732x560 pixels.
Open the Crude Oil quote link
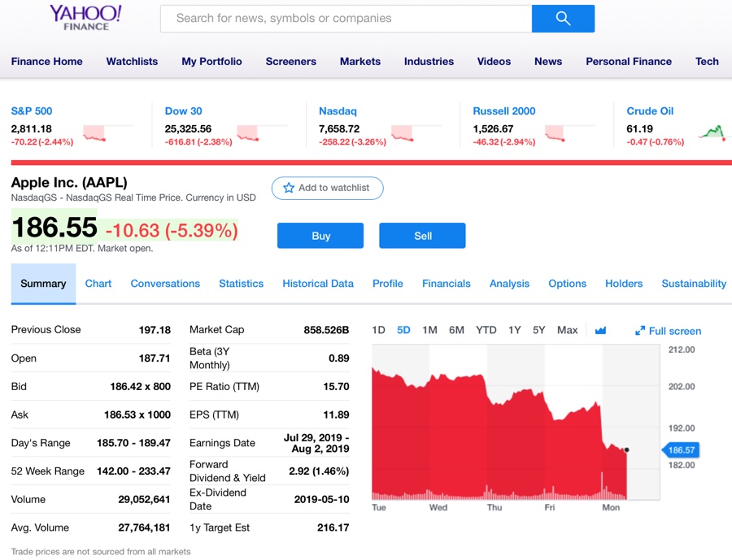tap(650, 111)
